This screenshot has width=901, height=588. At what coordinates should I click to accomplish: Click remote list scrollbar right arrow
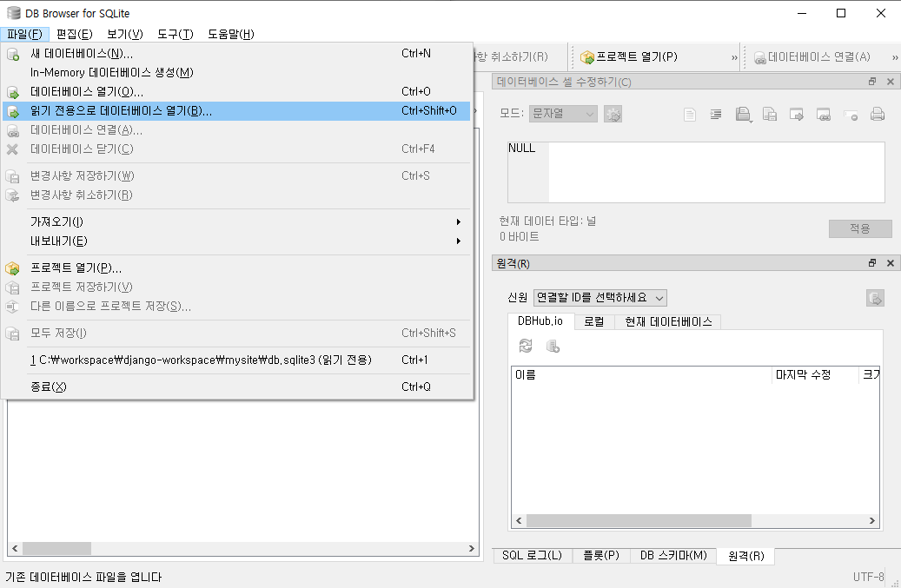coord(872,521)
